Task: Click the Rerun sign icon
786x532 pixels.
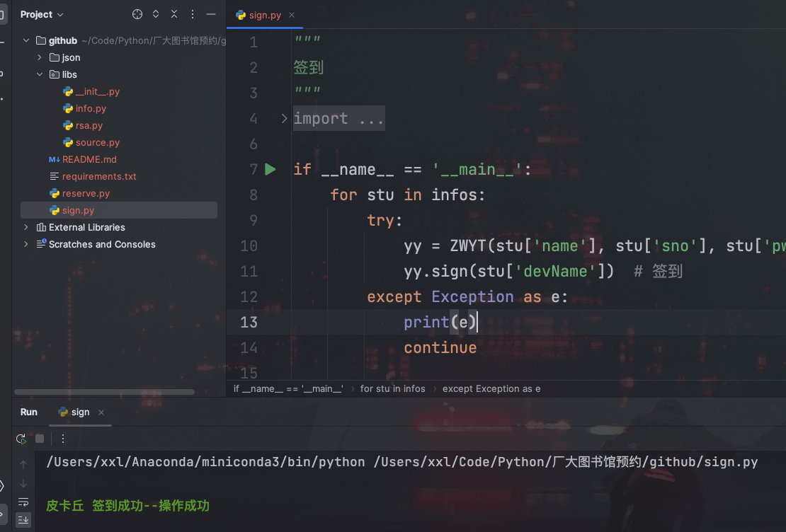Action: (x=21, y=439)
